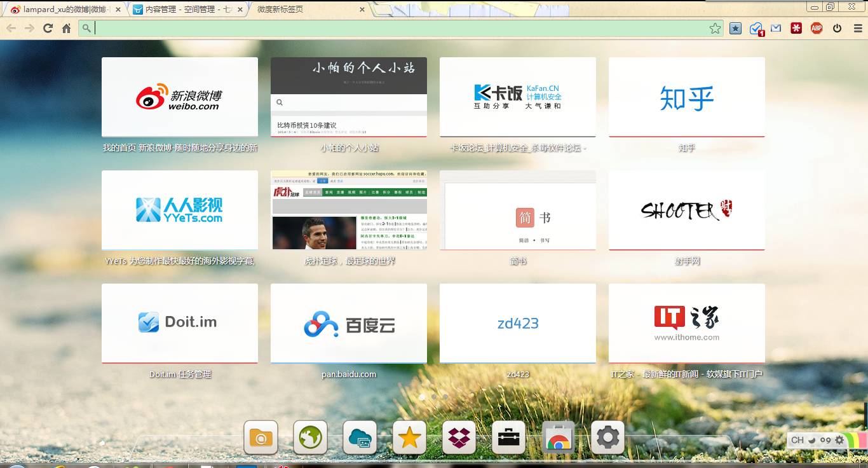Click the CH language indicator on IME bar
Viewport: 868px width, 468px height.
click(x=797, y=440)
